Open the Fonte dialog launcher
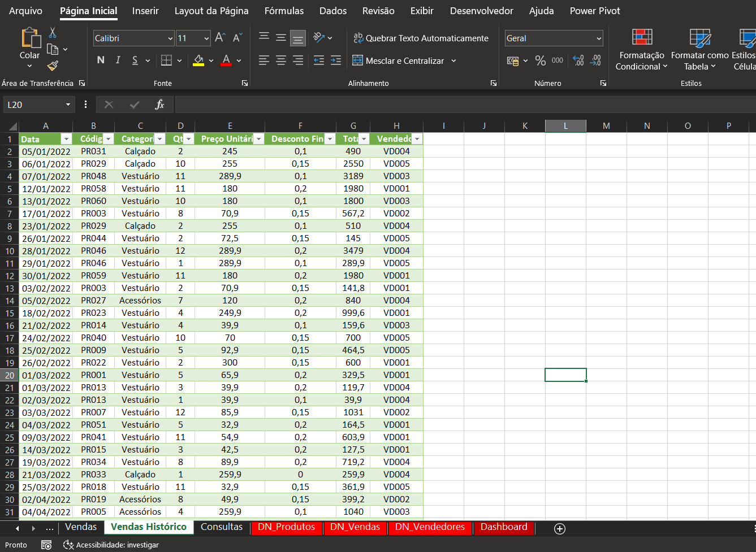Image resolution: width=756 pixels, height=552 pixels. click(245, 83)
